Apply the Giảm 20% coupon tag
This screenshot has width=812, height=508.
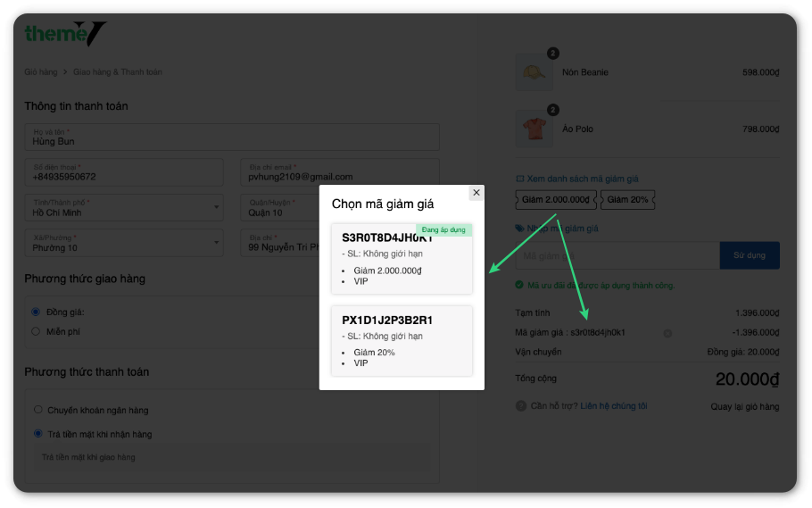[x=627, y=200]
